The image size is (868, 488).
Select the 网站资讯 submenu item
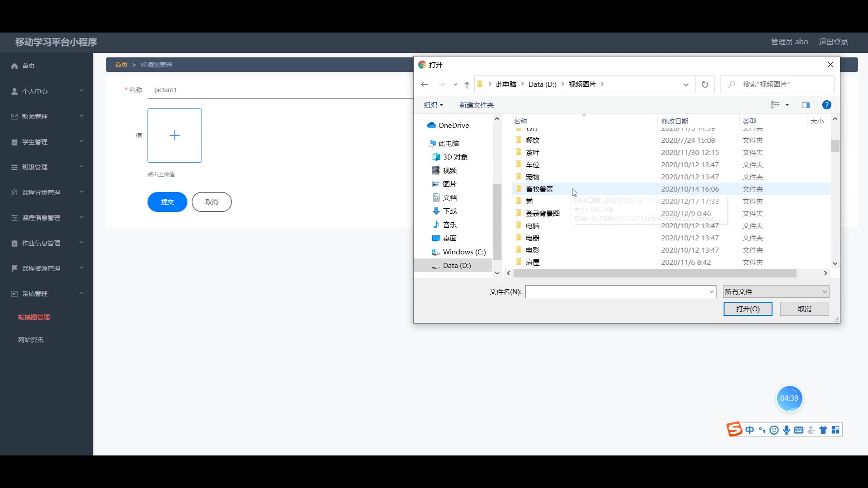click(31, 340)
